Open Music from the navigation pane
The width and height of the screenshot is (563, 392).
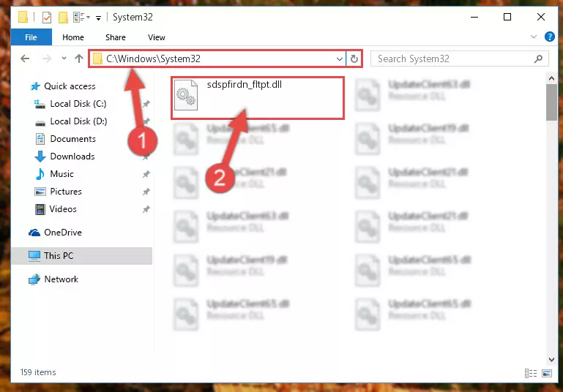(61, 174)
